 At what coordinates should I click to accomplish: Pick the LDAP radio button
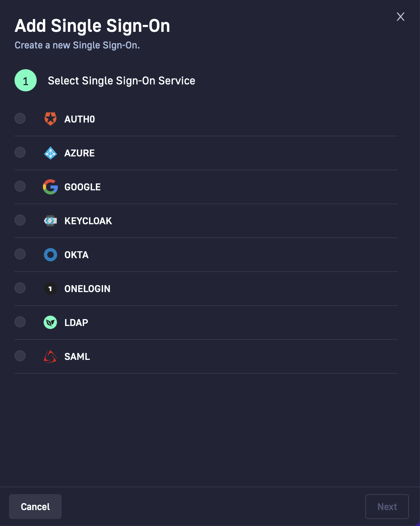(20, 322)
